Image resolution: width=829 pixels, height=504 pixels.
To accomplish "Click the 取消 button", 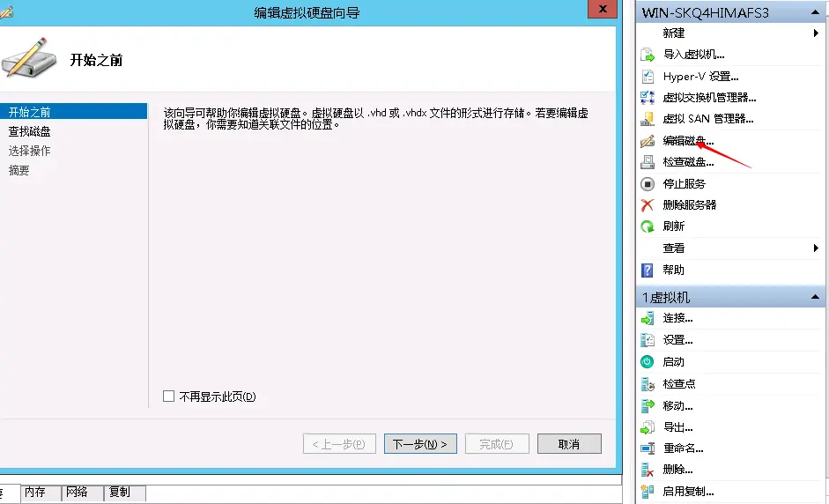I will (x=569, y=444).
